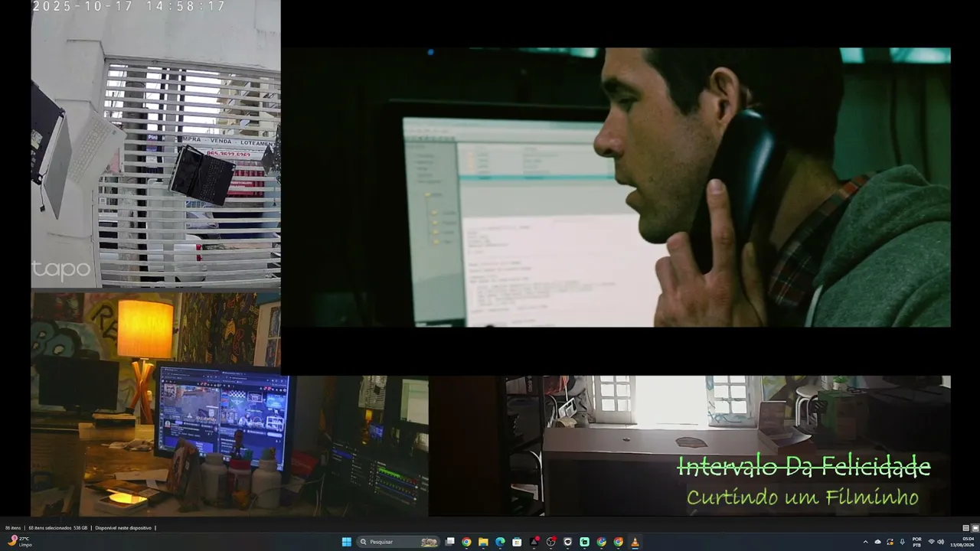
Task: Open the Chrome icon directly beside VLC
Action: tap(618, 542)
